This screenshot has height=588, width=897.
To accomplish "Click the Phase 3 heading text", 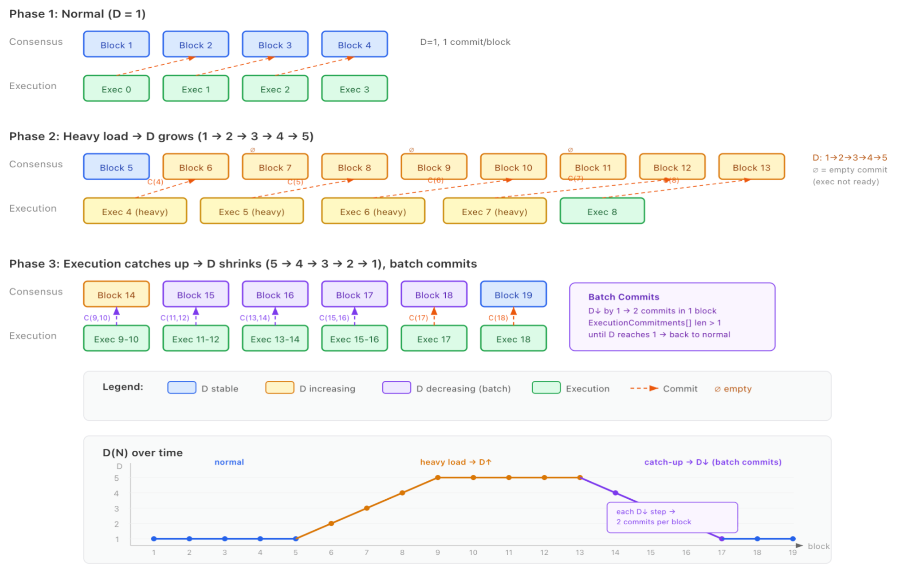I will [x=243, y=264].
